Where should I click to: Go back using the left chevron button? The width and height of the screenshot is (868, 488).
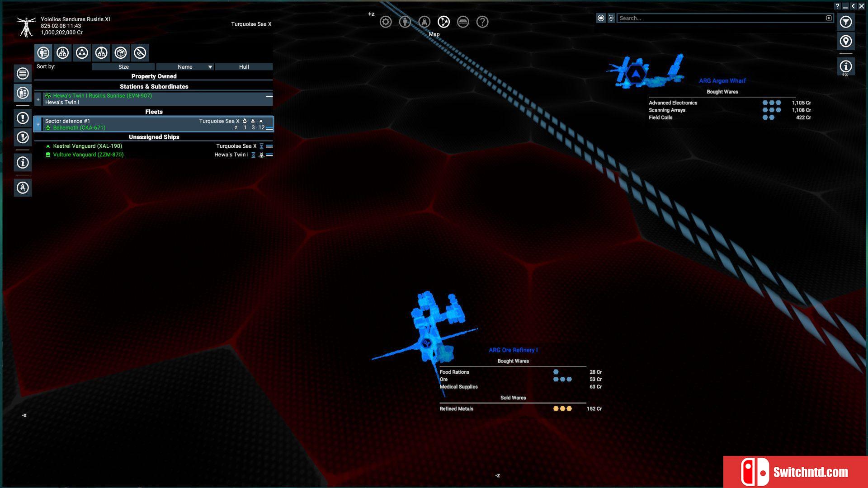tap(853, 6)
